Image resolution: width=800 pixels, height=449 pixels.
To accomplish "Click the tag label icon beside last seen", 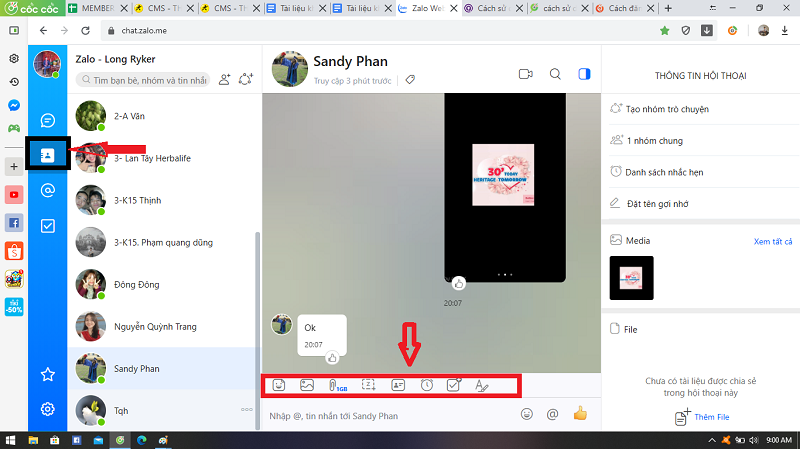I will coord(410,80).
